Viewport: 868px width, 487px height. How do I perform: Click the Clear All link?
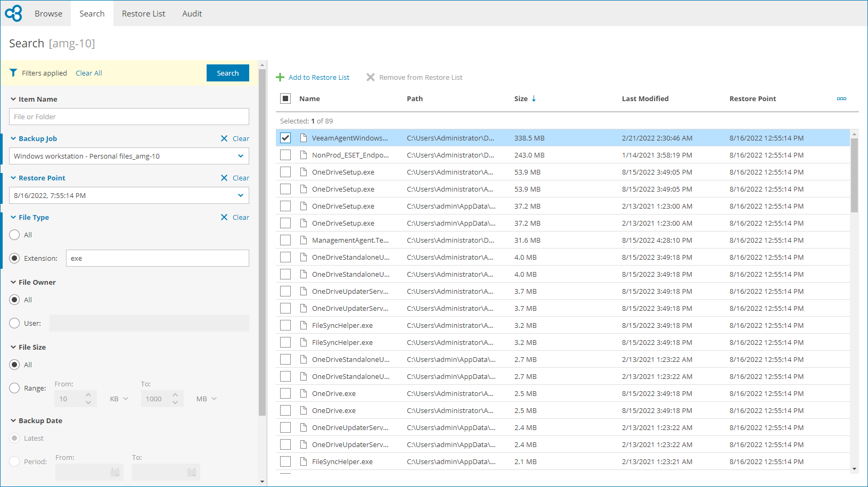pyautogui.click(x=88, y=73)
